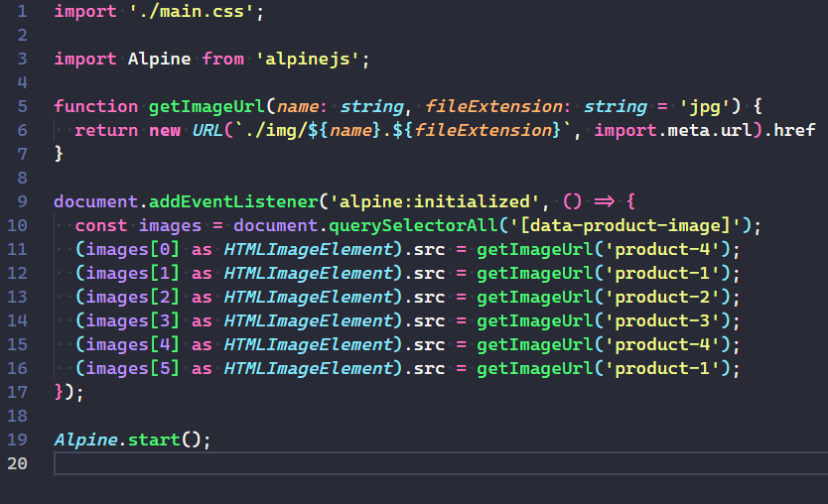Click the querySelectorAll method call

pyautogui.click(x=413, y=225)
